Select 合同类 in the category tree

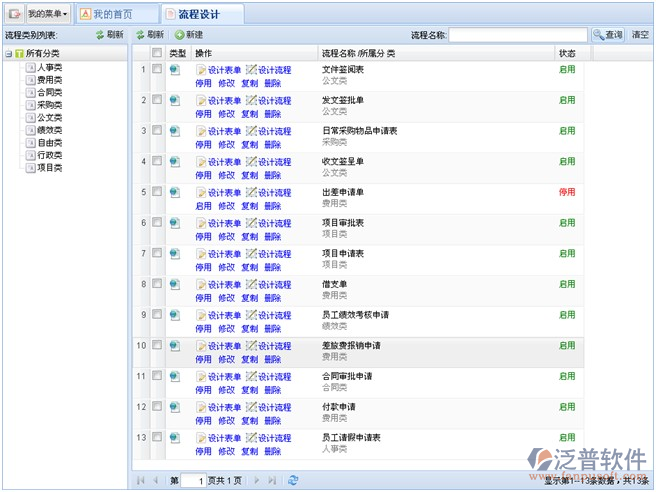pyautogui.click(x=49, y=91)
